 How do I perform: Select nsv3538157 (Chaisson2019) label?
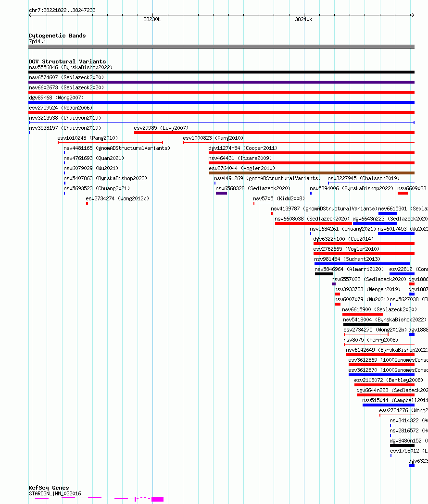click(x=65, y=128)
